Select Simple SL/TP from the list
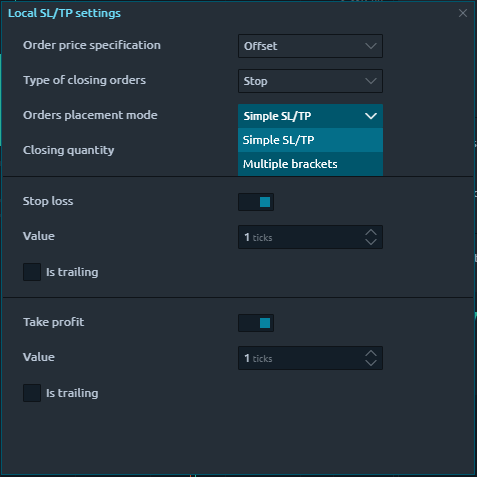The width and height of the screenshot is (477, 477). (310, 140)
